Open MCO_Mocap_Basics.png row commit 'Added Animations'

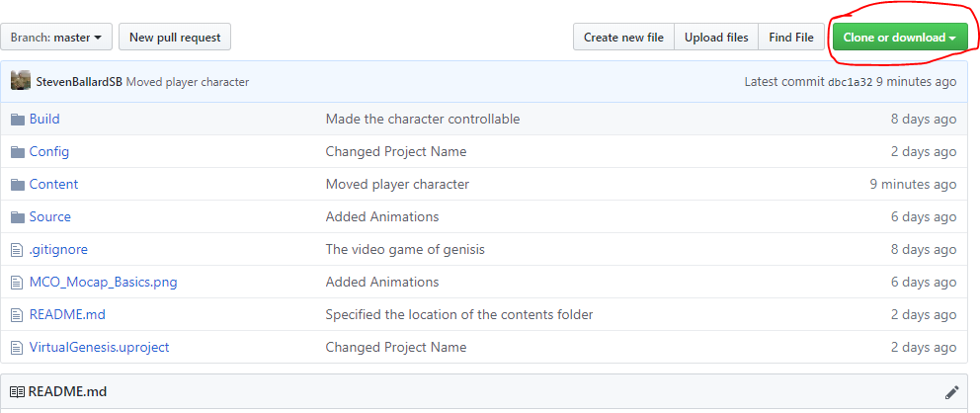point(382,282)
